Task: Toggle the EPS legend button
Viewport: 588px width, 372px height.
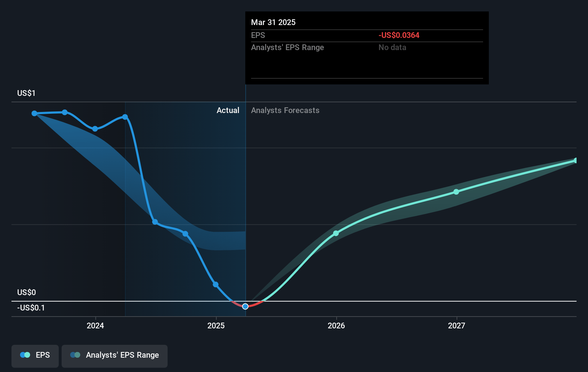Action: pyautogui.click(x=35, y=356)
